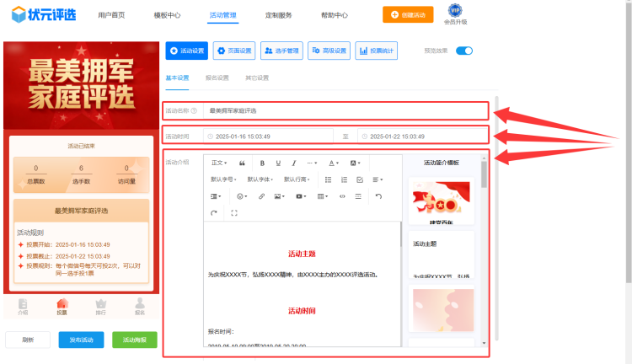Open the 排行 tab in phone preview
Image resolution: width=632 pixels, height=364 pixels.
tap(101, 307)
